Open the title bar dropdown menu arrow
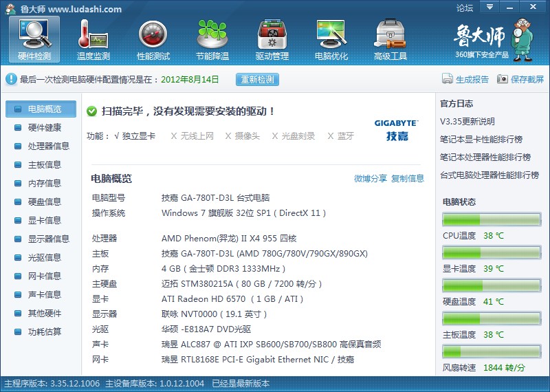 coord(490,6)
